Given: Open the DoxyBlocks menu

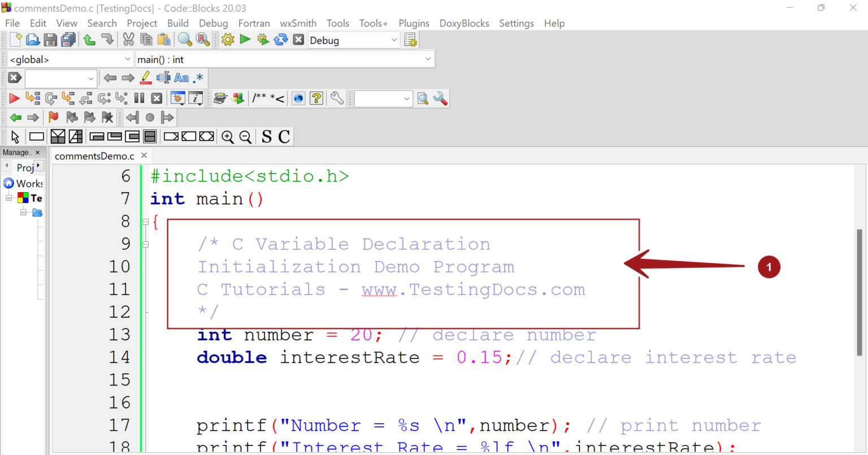Looking at the screenshot, I should [x=465, y=23].
